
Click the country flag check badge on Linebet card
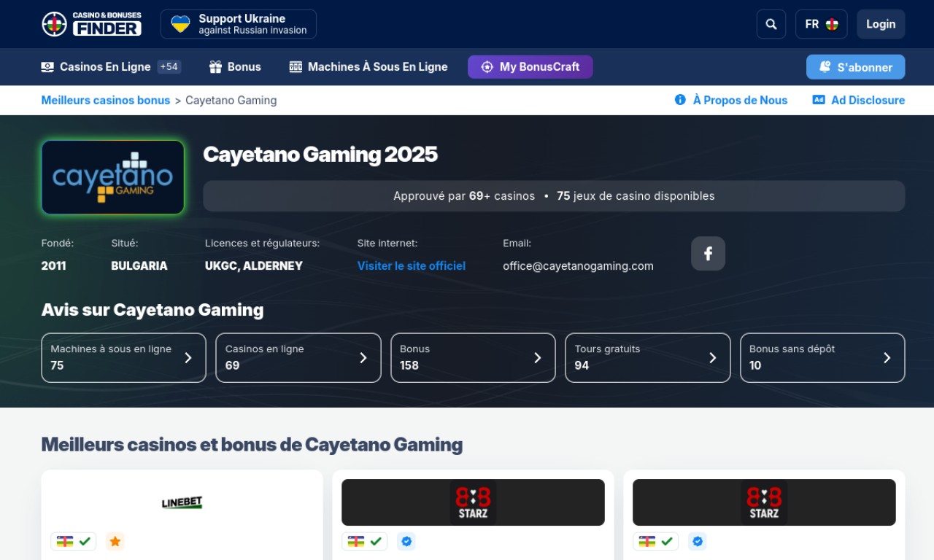click(x=74, y=542)
